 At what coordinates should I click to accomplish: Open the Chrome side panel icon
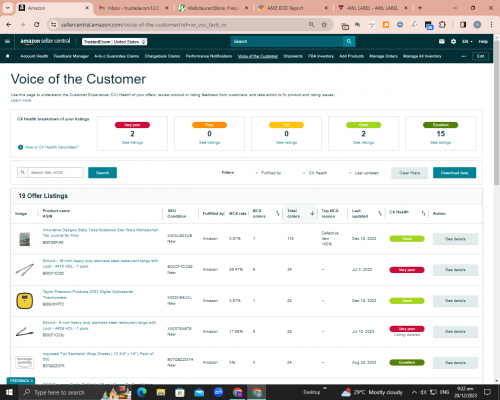[x=463, y=25]
